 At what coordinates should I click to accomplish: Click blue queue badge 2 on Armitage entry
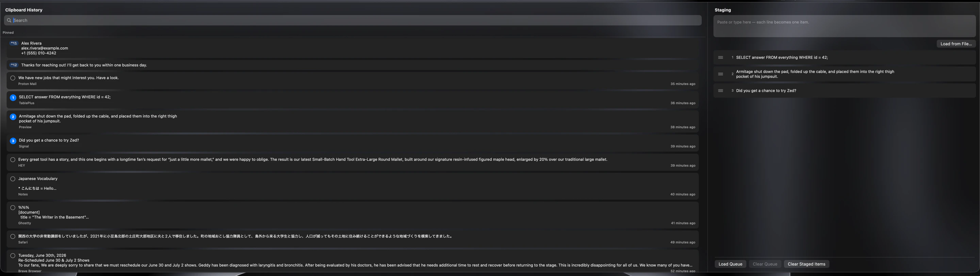pyautogui.click(x=13, y=117)
